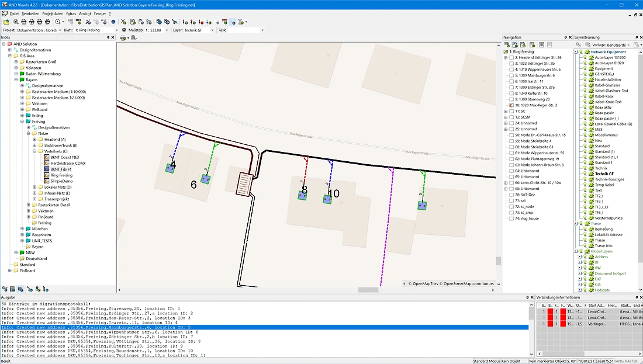Toggle visibility bulb of Kabel-Glasfaser layer
This screenshot has height=364, width=643.
pos(586,85)
